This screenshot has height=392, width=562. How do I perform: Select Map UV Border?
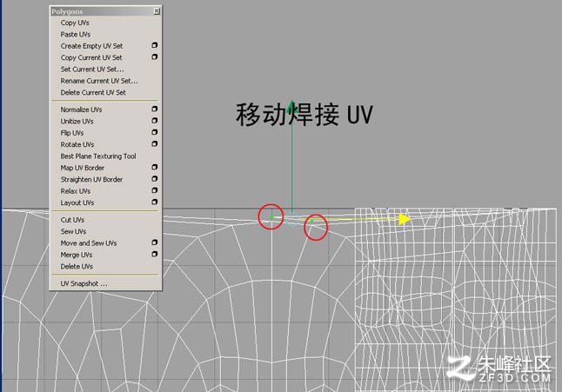(x=83, y=168)
